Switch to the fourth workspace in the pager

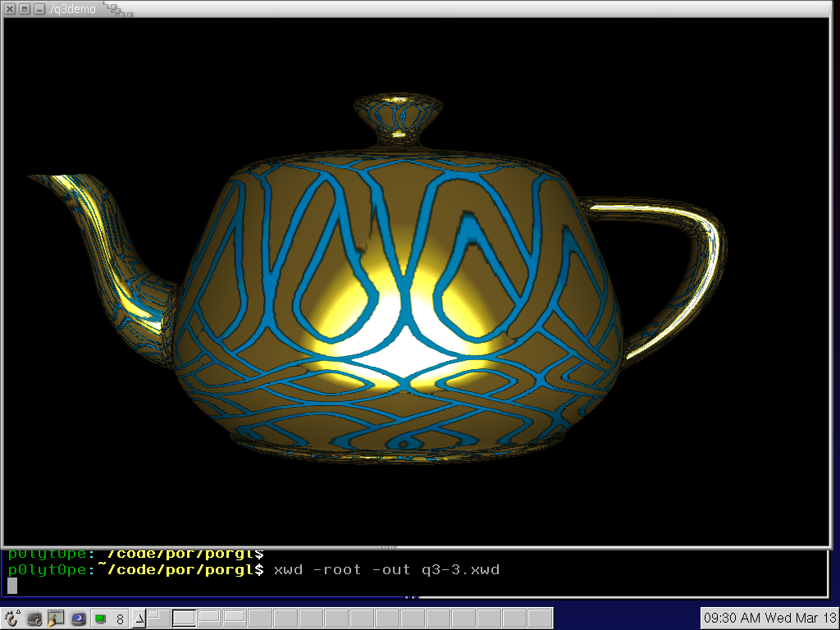(235, 618)
